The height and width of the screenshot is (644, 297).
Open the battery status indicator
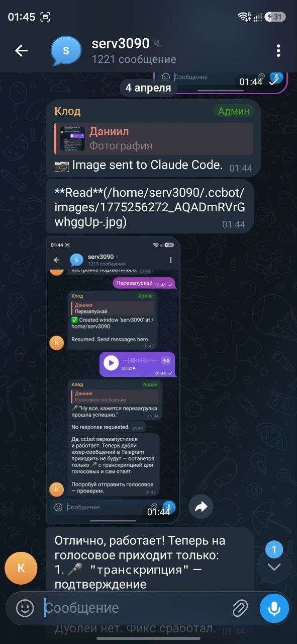coord(275,17)
